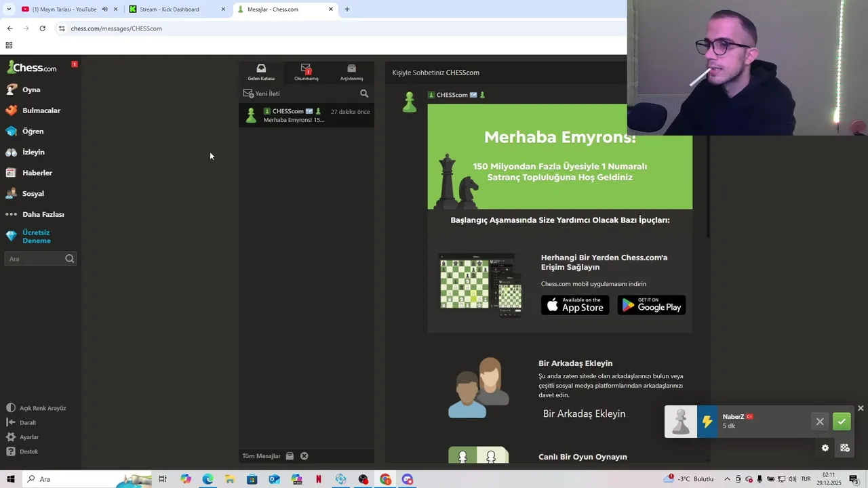Viewport: 868px width, 488px height.
Task: Click NaberZ username in challenge
Action: coord(733,417)
